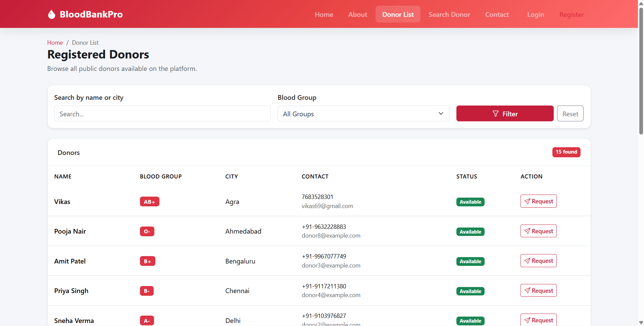The image size is (644, 326).
Task: Click the scrollbar up arrow
Action: [x=641, y=3]
